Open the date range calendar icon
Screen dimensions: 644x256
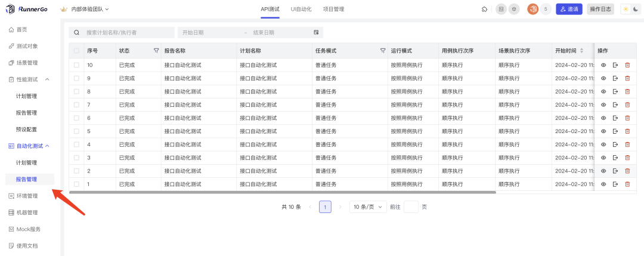click(316, 32)
